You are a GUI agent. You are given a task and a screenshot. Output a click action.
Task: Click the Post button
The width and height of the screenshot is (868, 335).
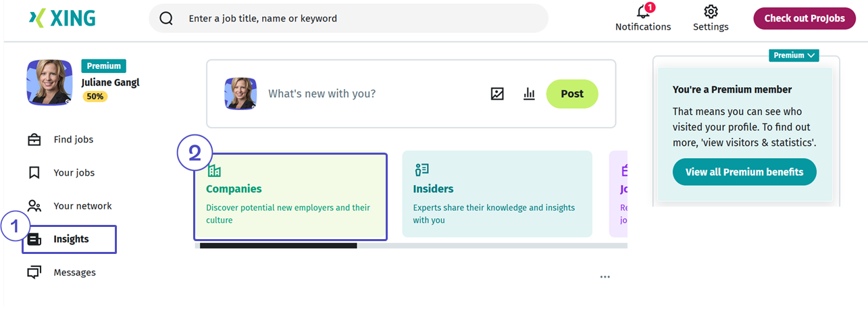[572, 94]
